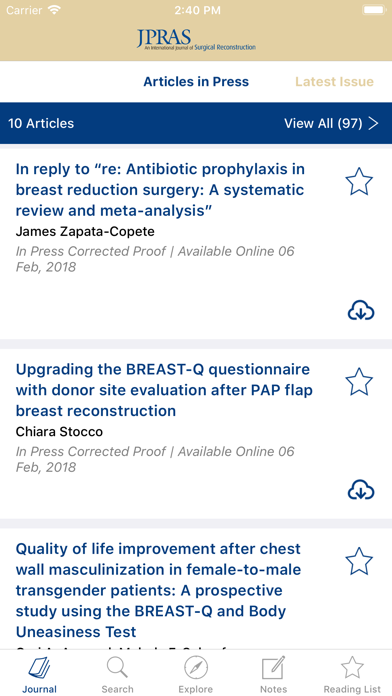
Task: Tap the 10 Articles header label
Action: tap(41, 123)
